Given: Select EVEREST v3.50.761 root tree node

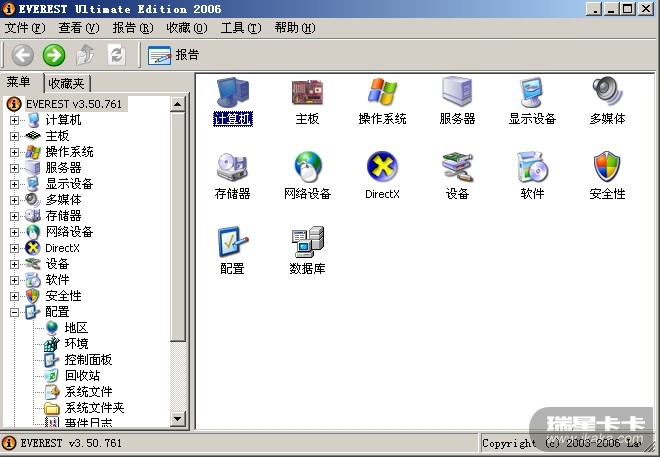Looking at the screenshot, I should [x=66, y=104].
